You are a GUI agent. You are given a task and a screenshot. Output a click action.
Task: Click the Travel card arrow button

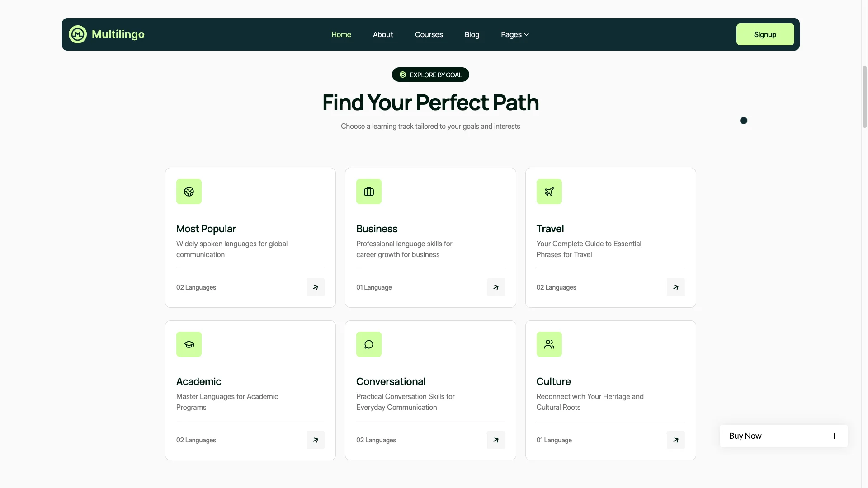[x=675, y=287]
